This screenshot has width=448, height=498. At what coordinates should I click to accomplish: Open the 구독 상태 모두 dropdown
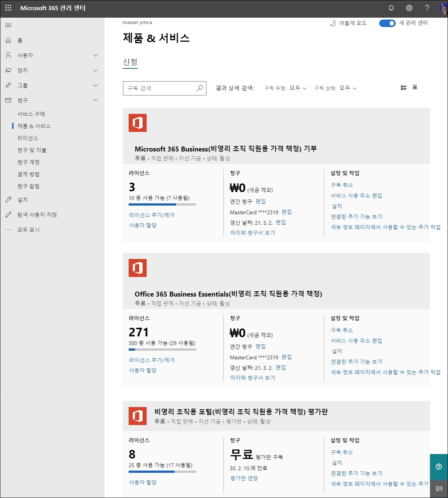[x=348, y=88]
